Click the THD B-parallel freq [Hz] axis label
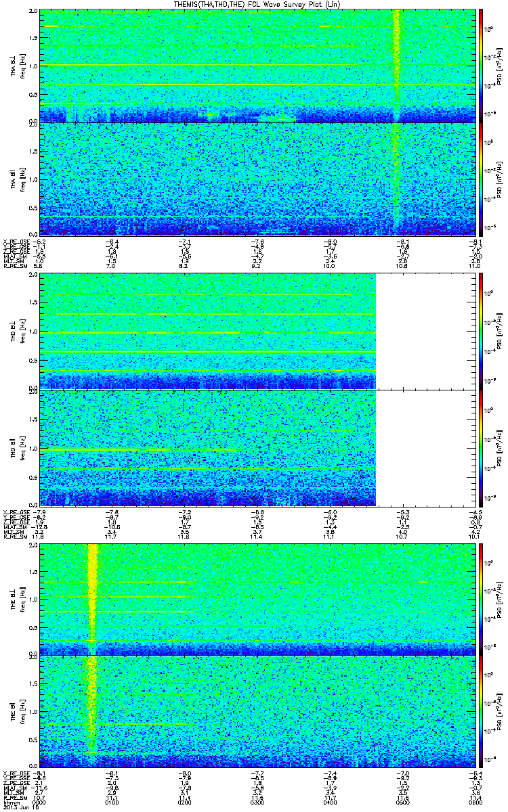Viewport: 508px width, 812px height. tap(22, 448)
